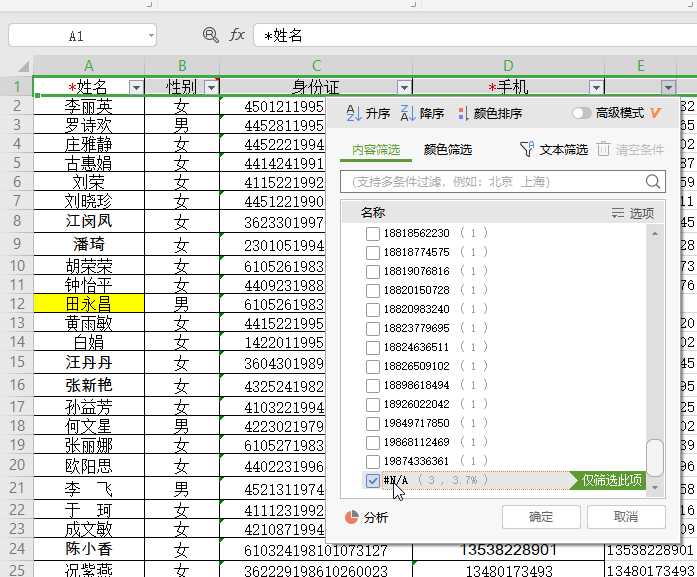Toggle the 高级模式 switch

click(582, 113)
